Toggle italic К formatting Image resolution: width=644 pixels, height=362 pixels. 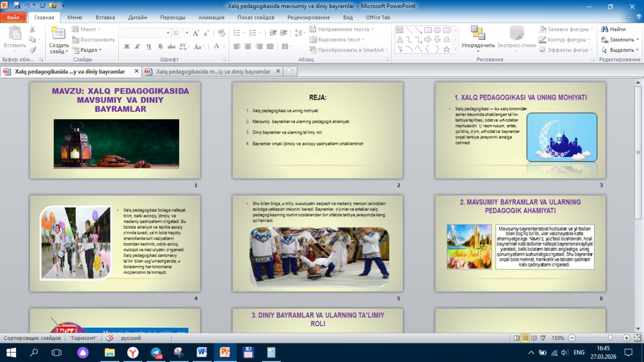[138, 46]
